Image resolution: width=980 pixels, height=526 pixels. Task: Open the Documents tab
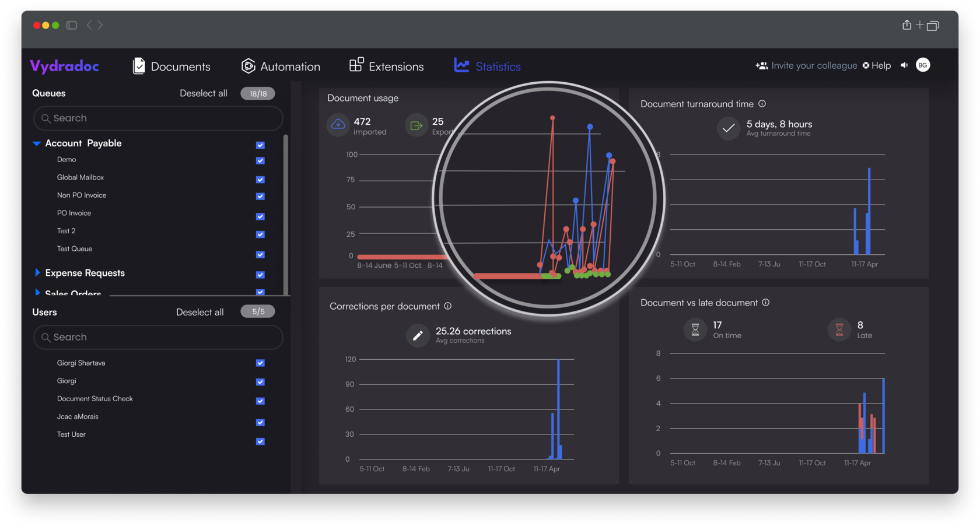coord(171,66)
